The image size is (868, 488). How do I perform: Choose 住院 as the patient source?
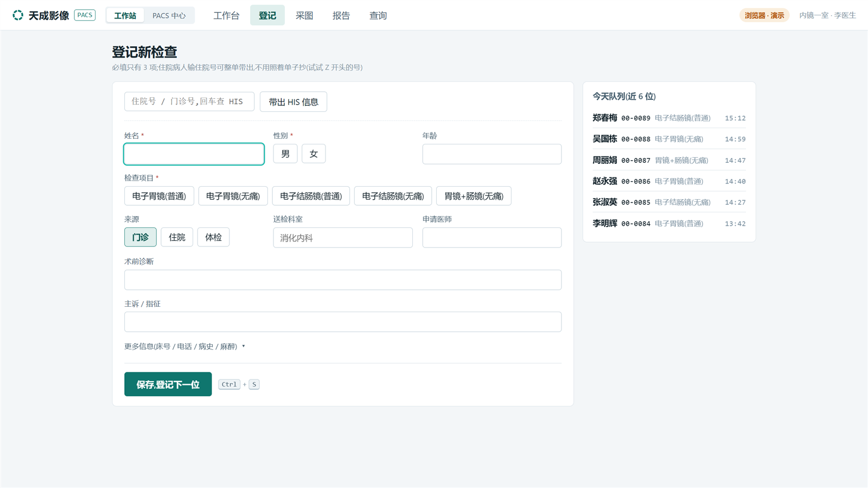click(x=177, y=237)
